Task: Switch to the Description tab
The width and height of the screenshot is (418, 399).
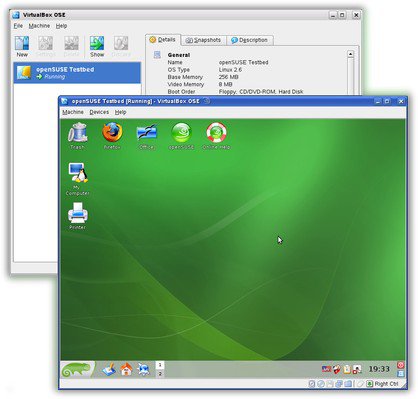Action: 249,40
